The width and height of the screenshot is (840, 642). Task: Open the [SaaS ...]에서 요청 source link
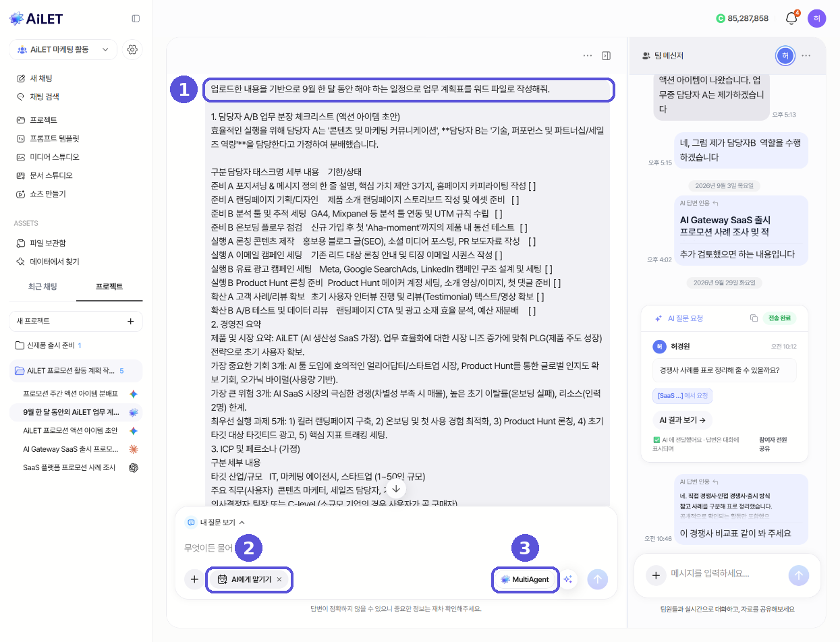coord(683,397)
